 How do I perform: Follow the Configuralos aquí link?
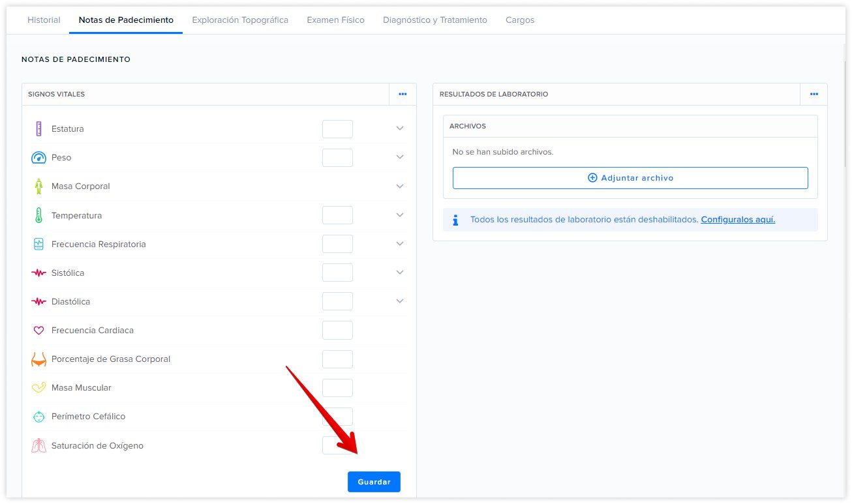(738, 220)
